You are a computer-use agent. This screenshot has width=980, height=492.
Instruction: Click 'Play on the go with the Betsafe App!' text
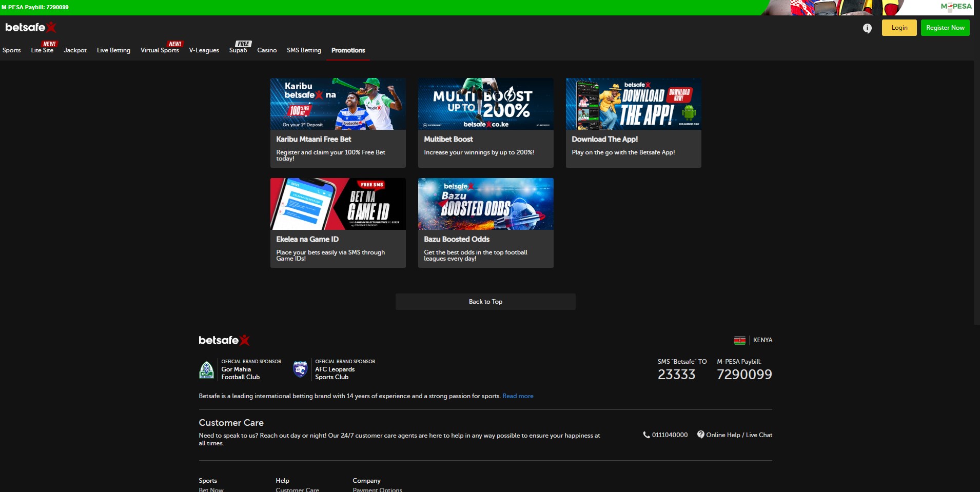click(x=623, y=152)
